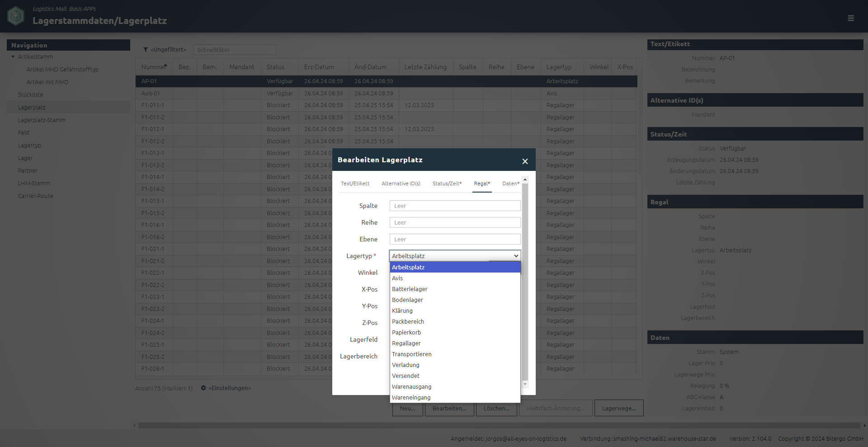Select Verladung option
The image size is (868, 447).
point(455,365)
